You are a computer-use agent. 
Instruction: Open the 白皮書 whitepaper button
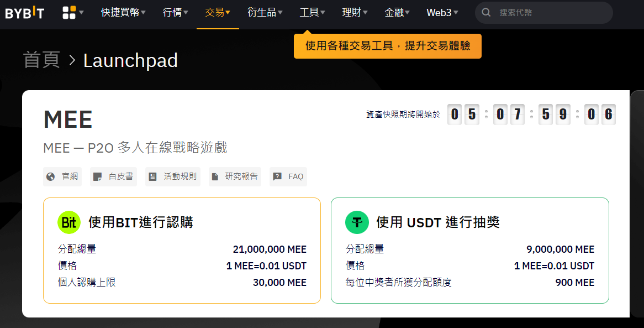[113, 176]
